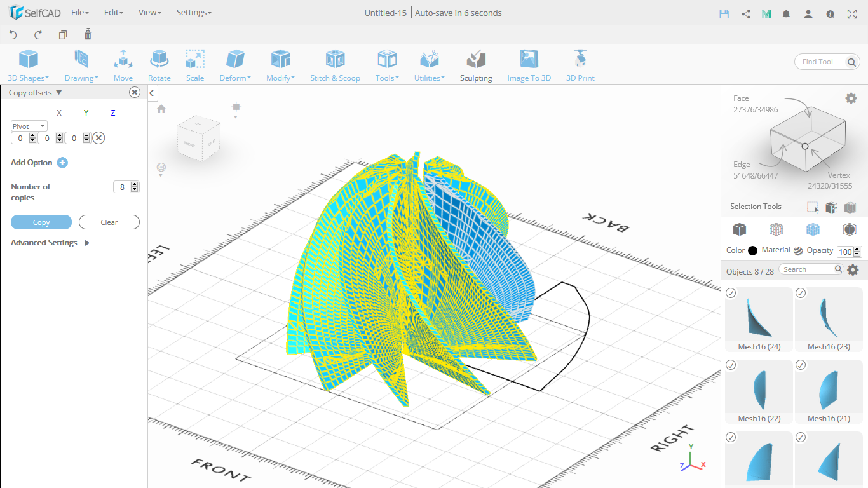Open the user account icon

click(x=808, y=13)
